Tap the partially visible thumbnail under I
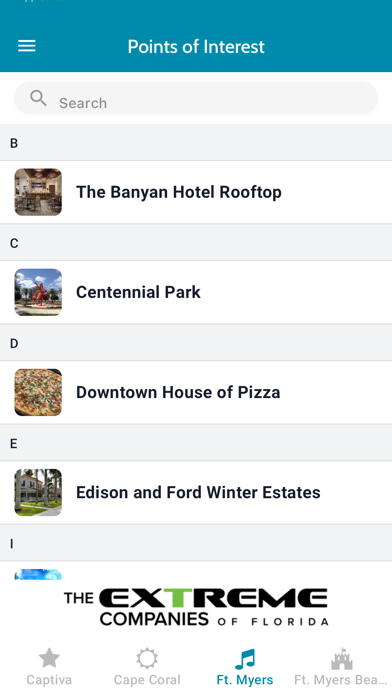Image resolution: width=392 pixels, height=696 pixels. coord(38,574)
